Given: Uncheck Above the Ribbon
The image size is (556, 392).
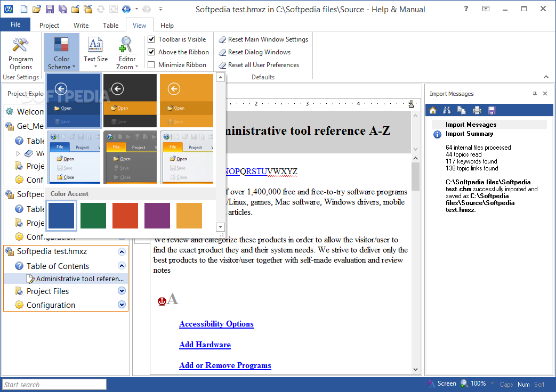Looking at the screenshot, I should tap(151, 52).
